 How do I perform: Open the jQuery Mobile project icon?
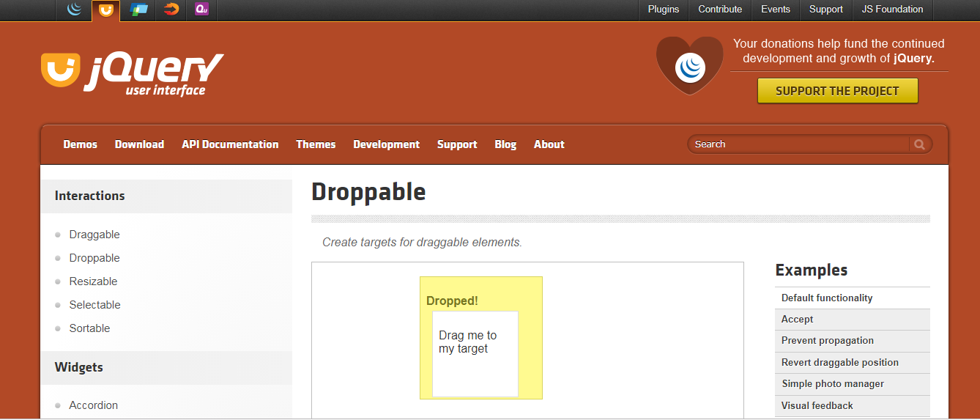tap(138, 10)
